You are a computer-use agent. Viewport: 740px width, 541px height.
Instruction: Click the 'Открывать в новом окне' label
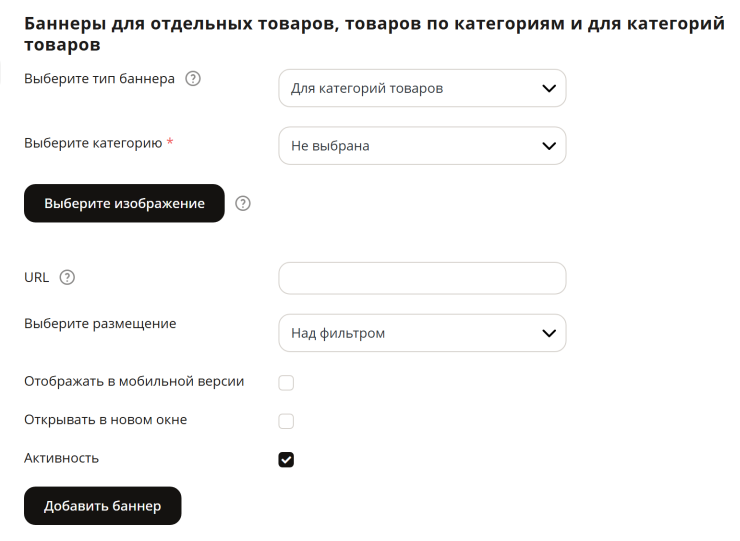click(106, 420)
